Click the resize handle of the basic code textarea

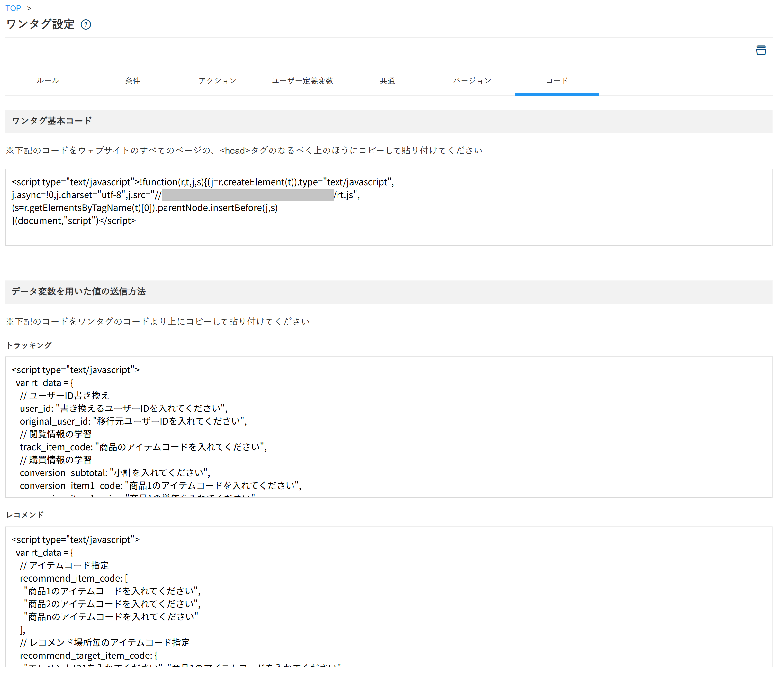pos(770,243)
